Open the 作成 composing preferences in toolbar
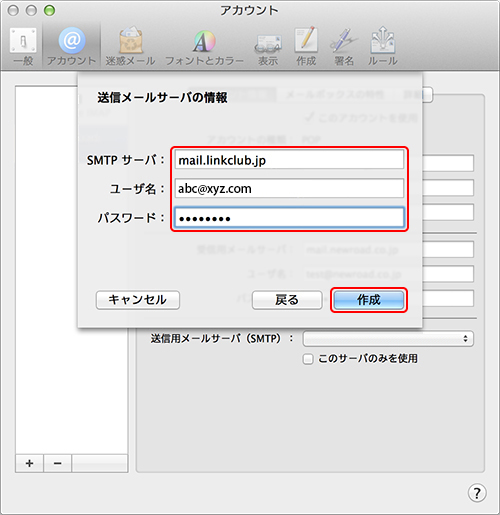The height and width of the screenshot is (515, 500). coord(306,47)
